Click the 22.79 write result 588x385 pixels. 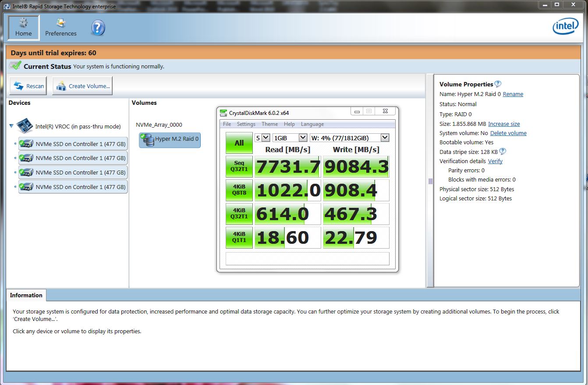(x=356, y=238)
